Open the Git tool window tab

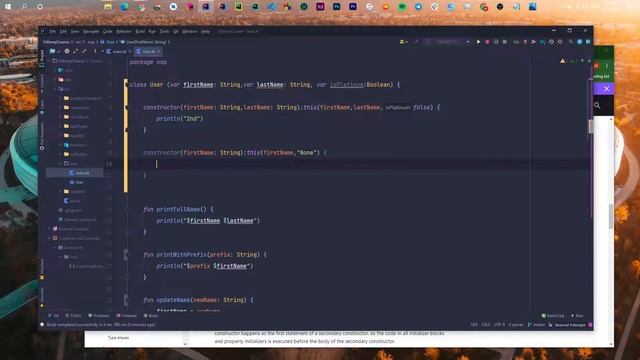(53, 316)
